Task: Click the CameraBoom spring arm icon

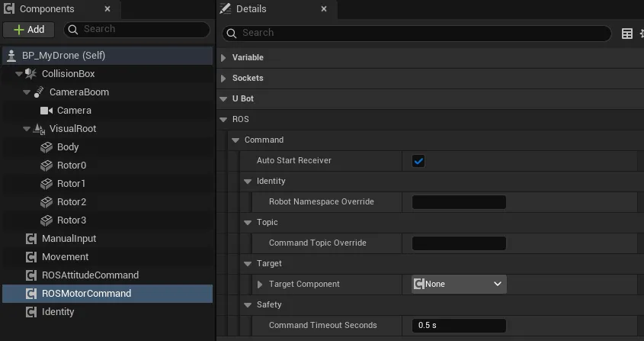Action: (39, 92)
